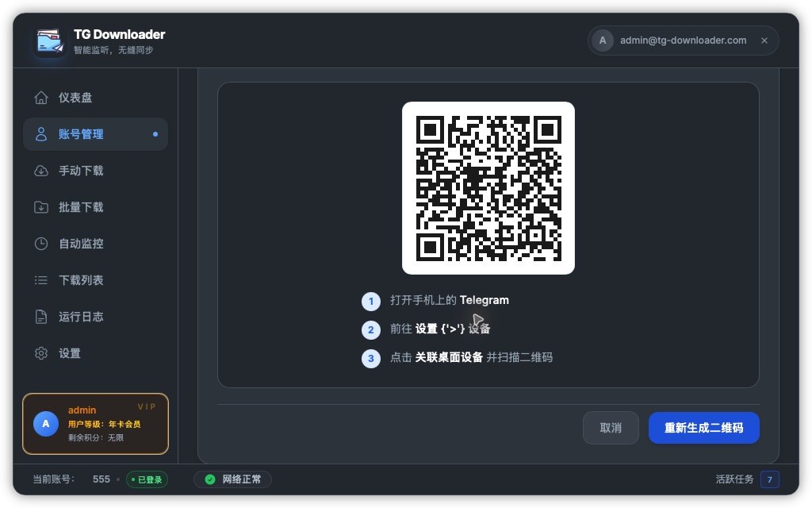Viewport: 812px width, 508px height.
Task: Click the green check icon in 网络正常
Action: tap(209, 479)
